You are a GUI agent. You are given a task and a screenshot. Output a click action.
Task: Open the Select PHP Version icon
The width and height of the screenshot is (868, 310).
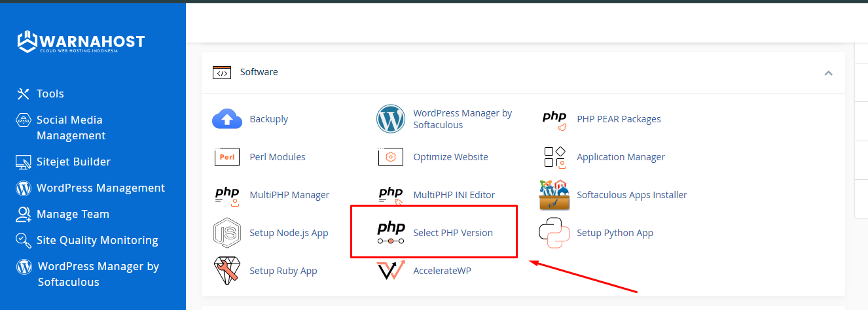click(x=391, y=233)
